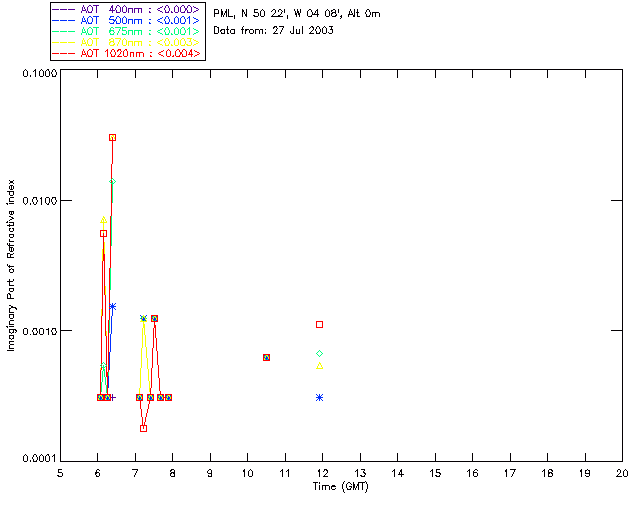640x512 pixels.
Task: Click the 0.1000 y-axis tick label
Action: pos(40,74)
